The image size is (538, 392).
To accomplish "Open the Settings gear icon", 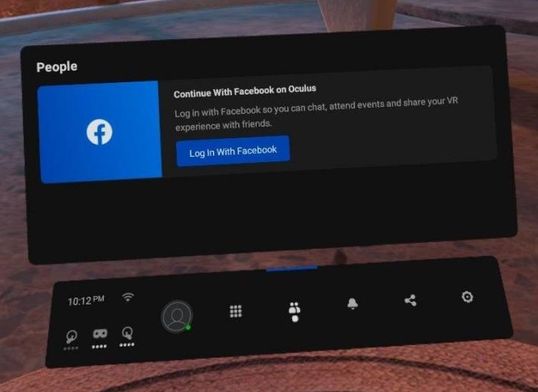I will pos(467,297).
